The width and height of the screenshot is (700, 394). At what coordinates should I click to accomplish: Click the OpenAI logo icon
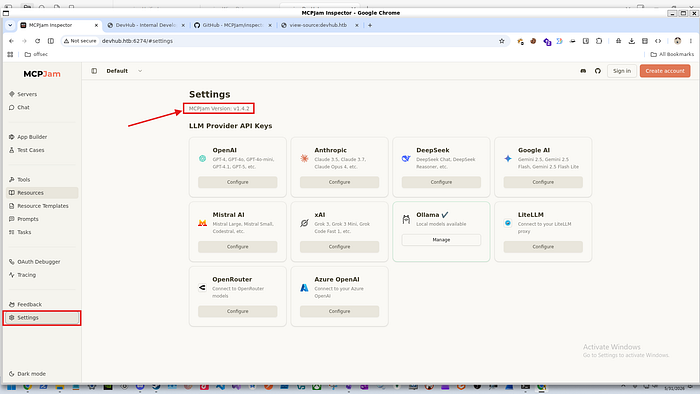point(202,158)
